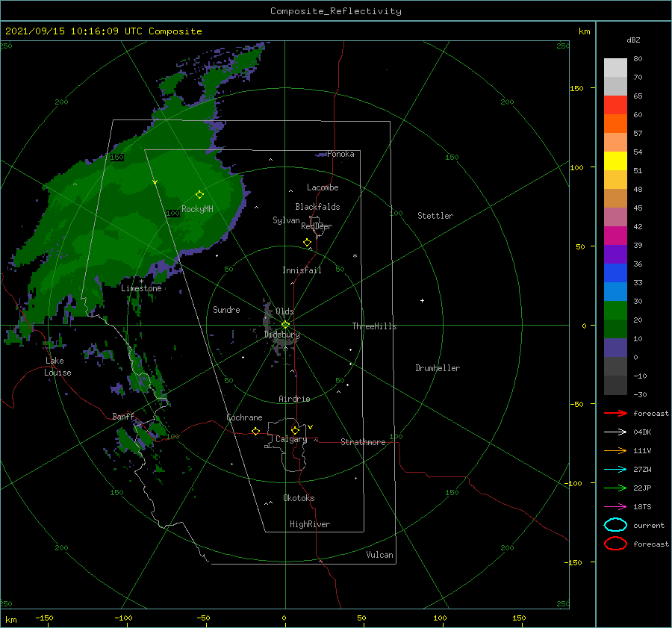Viewport: 672px width, 628px height.
Task: Click the red forecast arrow in legend
Action: point(615,413)
